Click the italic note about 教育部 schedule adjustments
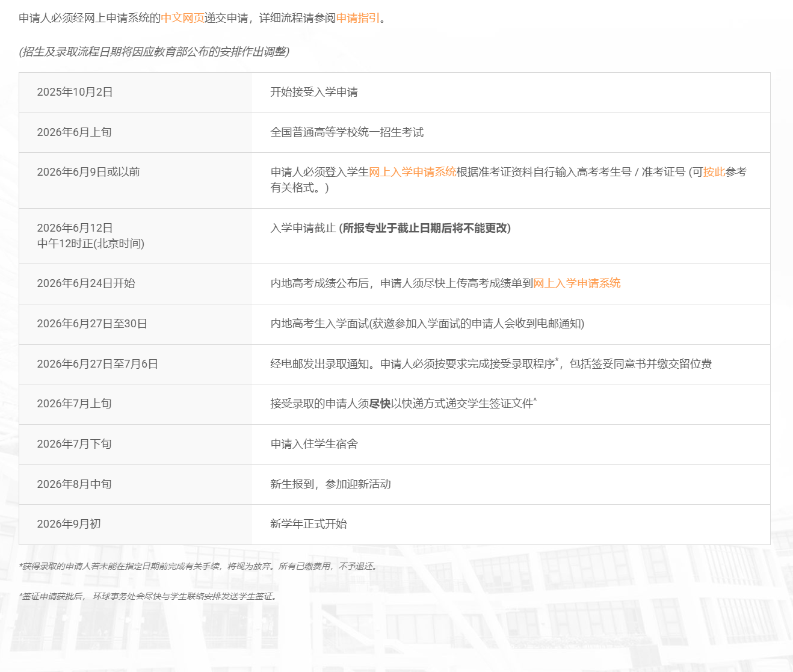 (x=154, y=52)
